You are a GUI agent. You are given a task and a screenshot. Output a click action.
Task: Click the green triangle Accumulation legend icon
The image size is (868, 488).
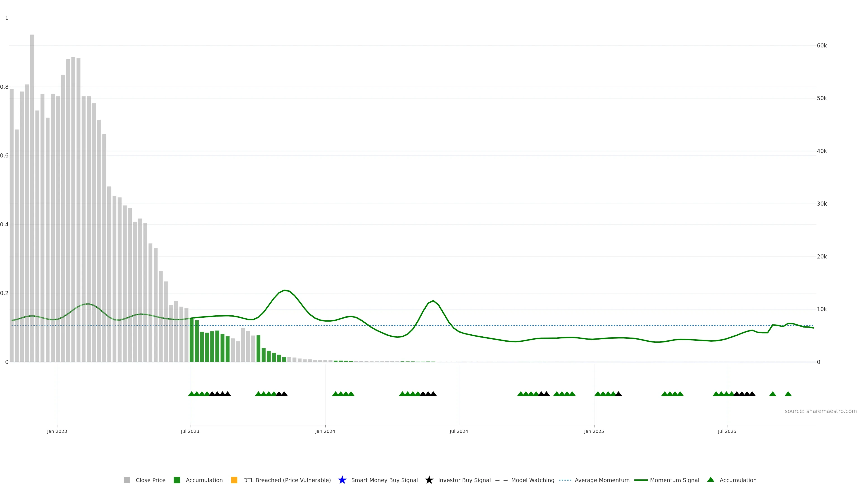(711, 480)
